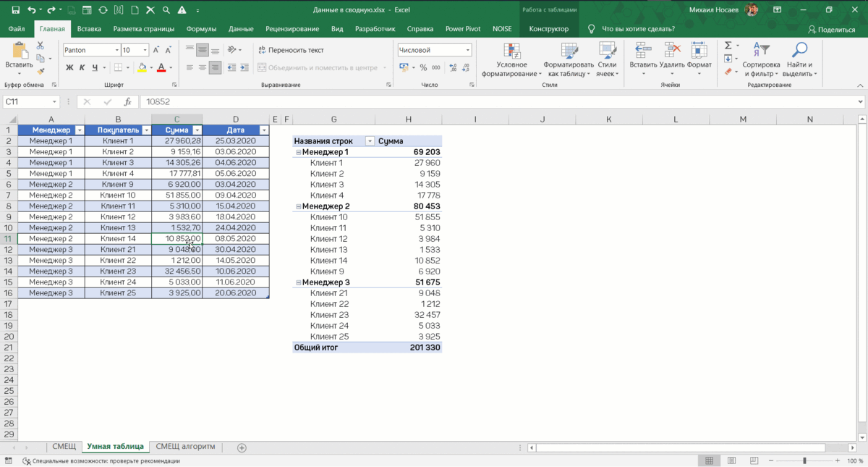Activate the Format Painter brush

pyautogui.click(x=41, y=71)
